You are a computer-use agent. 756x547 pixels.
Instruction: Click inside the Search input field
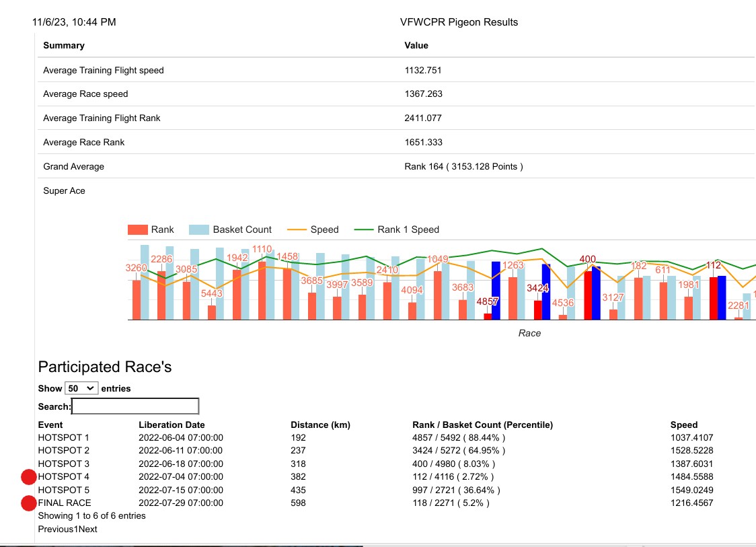click(135, 406)
